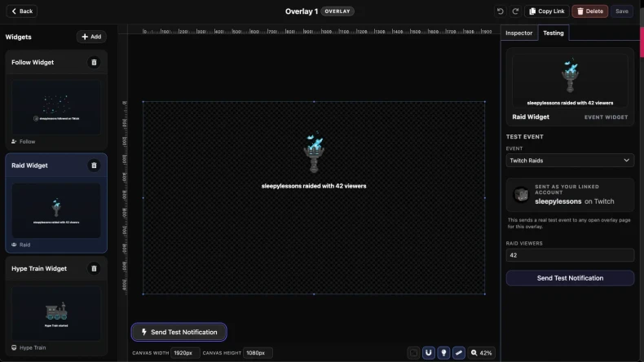Select the Hype Train Widget thumbnail
The image size is (644, 362).
point(56,314)
